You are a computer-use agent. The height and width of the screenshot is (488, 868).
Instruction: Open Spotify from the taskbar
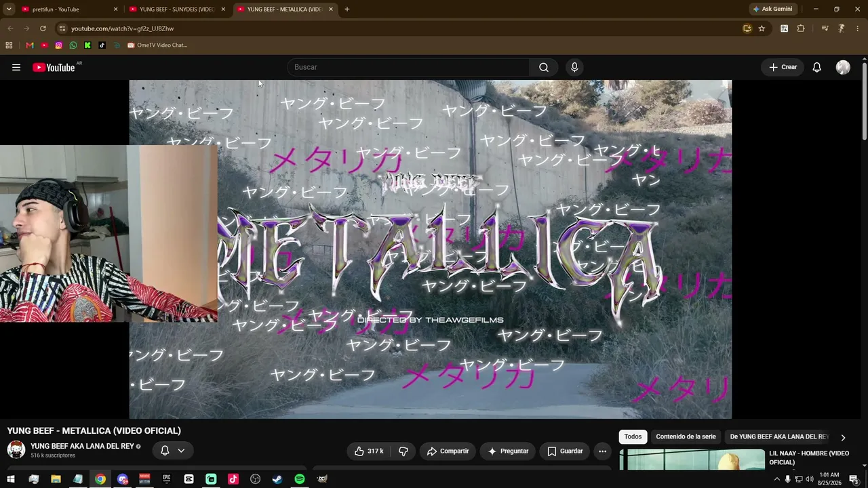300,479
